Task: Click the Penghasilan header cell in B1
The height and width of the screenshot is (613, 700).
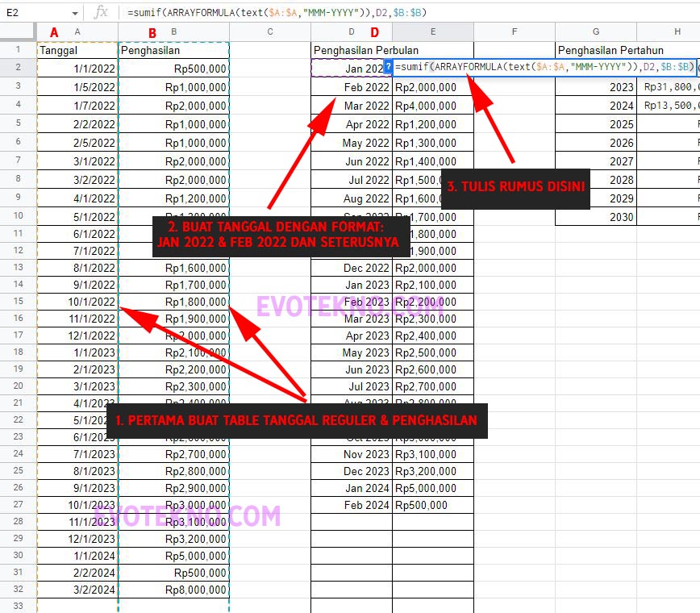Action: [x=173, y=51]
